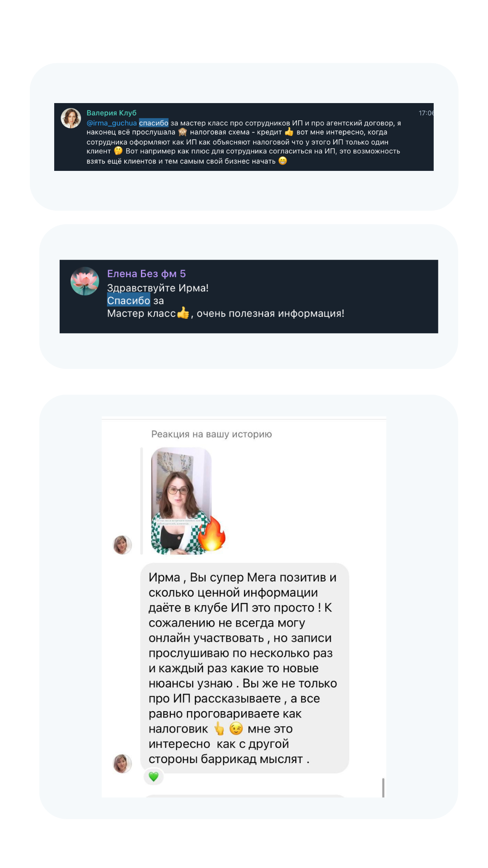
Task: Click the Елена Без фм 5 name
Action: [x=146, y=274]
